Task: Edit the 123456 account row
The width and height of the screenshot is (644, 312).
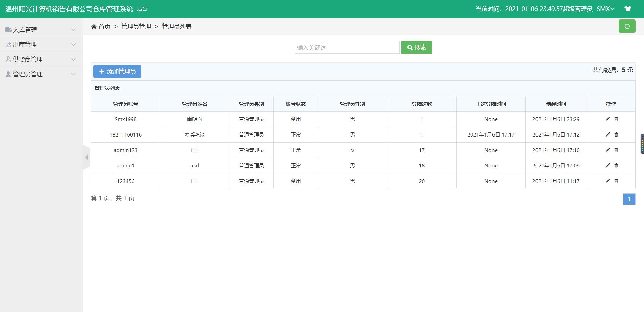Action: 607,181
